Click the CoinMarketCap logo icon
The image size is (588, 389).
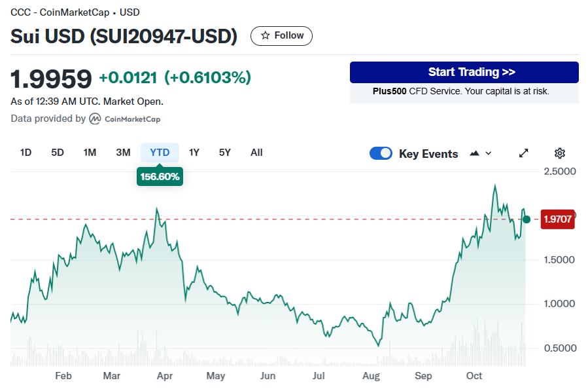point(95,119)
